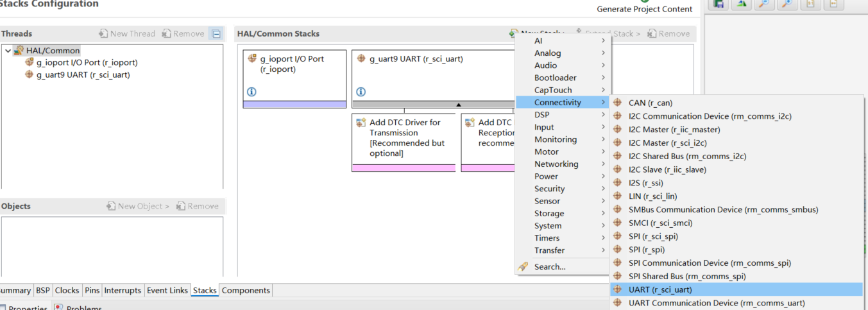The image size is (868, 310).
Task: Add the highlighted UART (r_sci_uart) module
Action: coord(736,289)
